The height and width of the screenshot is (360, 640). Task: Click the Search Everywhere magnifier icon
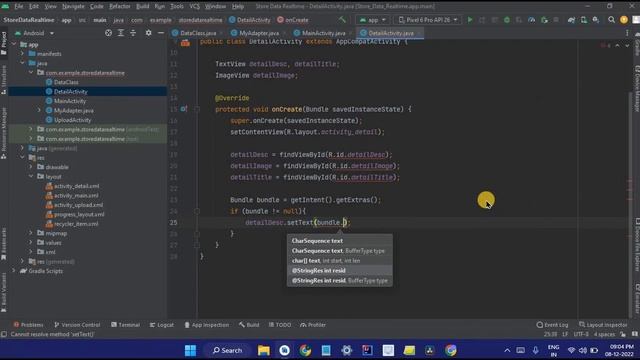click(611, 20)
